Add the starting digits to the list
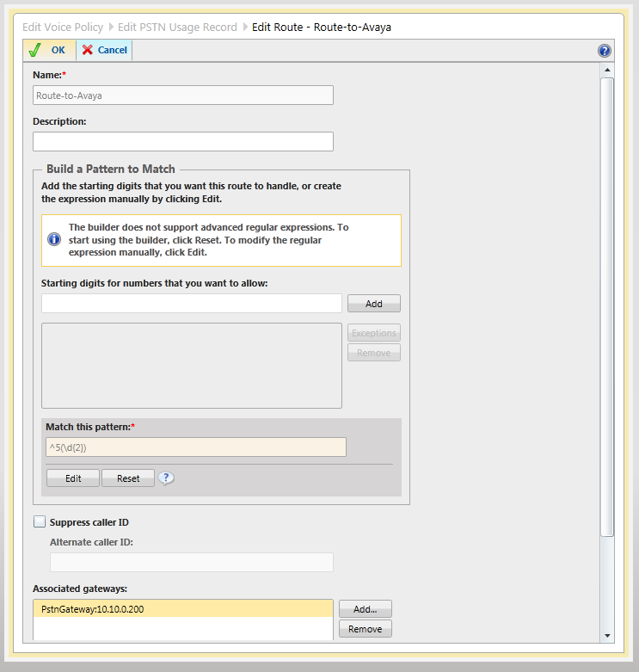Image resolution: width=639 pixels, height=672 pixels. coord(374,304)
